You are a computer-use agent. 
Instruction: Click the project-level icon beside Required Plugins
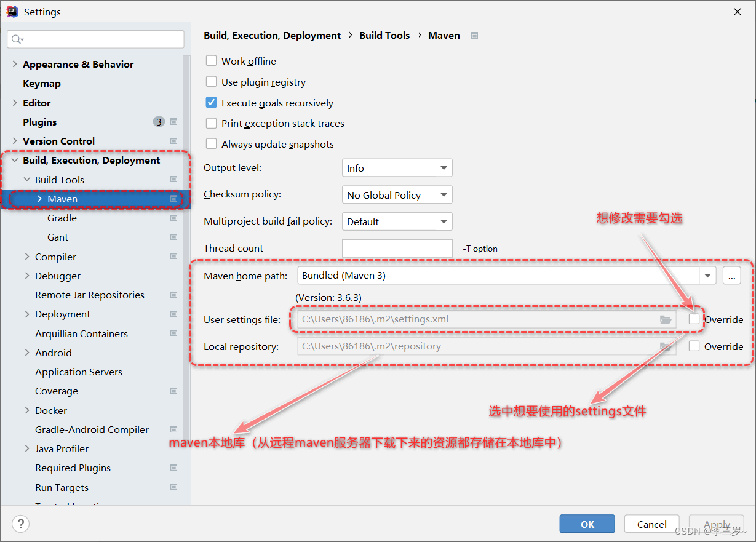pos(173,468)
